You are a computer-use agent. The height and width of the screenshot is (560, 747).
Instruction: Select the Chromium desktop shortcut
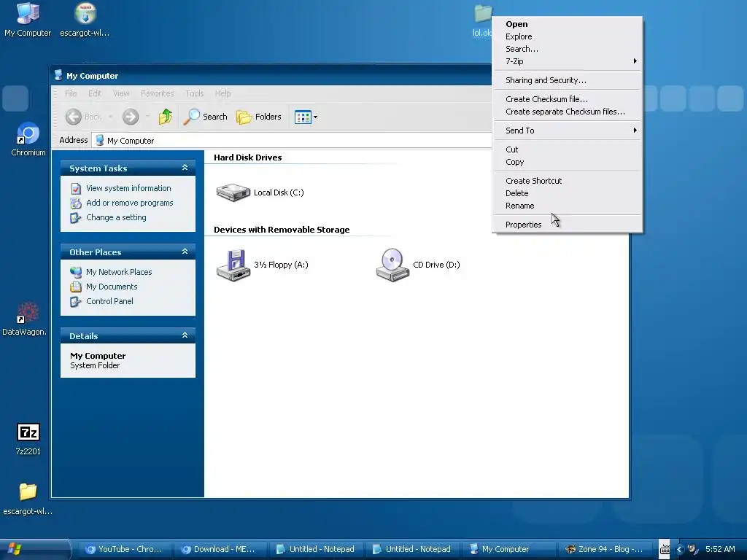(x=28, y=139)
